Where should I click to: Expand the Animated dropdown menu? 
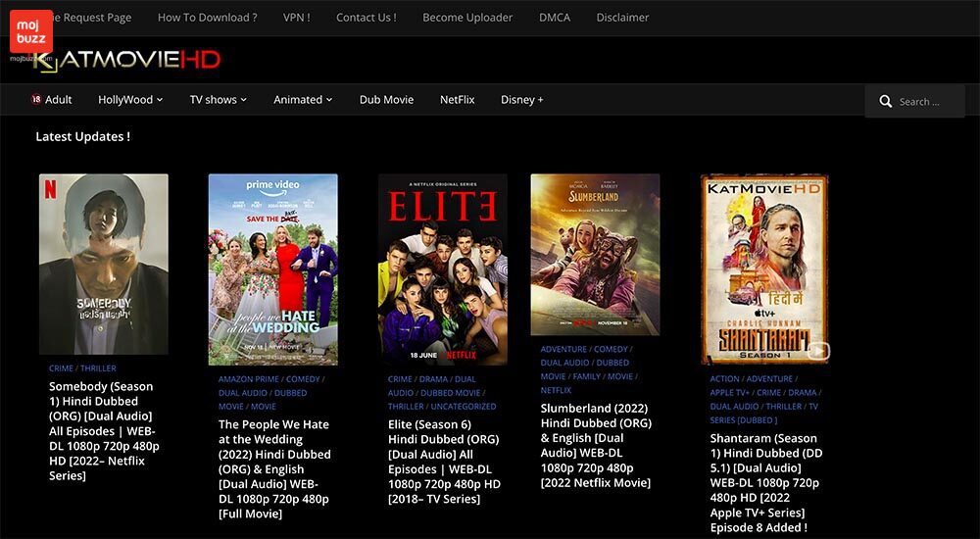303,99
